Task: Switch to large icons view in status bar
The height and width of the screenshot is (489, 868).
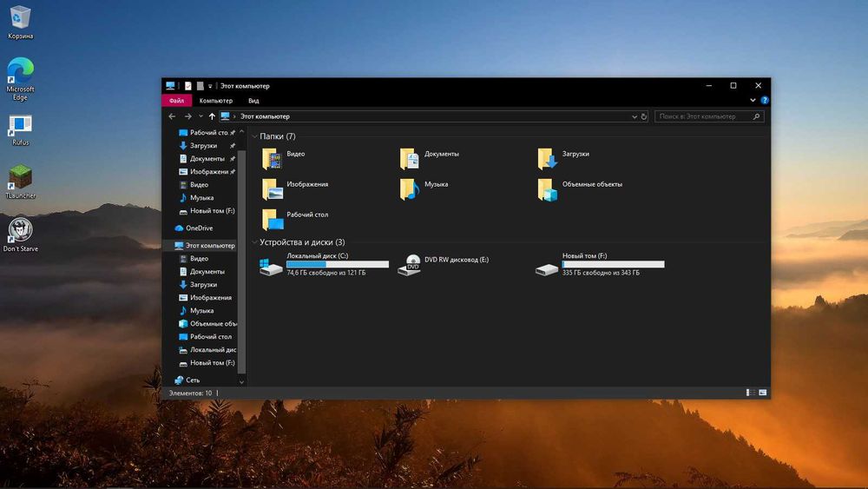Action: point(763,393)
